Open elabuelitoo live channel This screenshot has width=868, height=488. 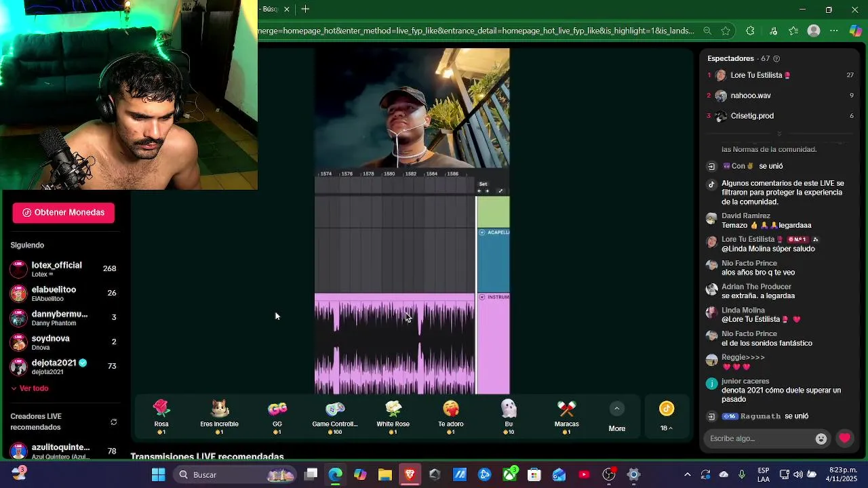point(64,293)
